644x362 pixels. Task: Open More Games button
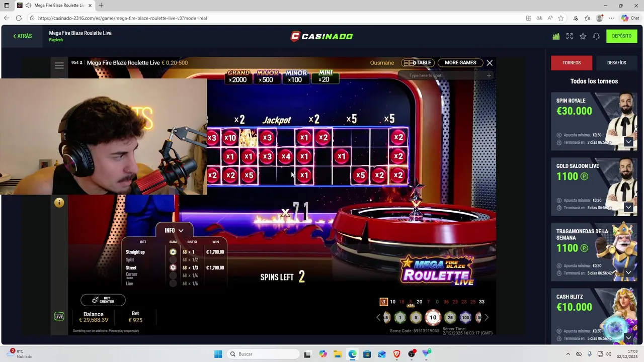460,63
